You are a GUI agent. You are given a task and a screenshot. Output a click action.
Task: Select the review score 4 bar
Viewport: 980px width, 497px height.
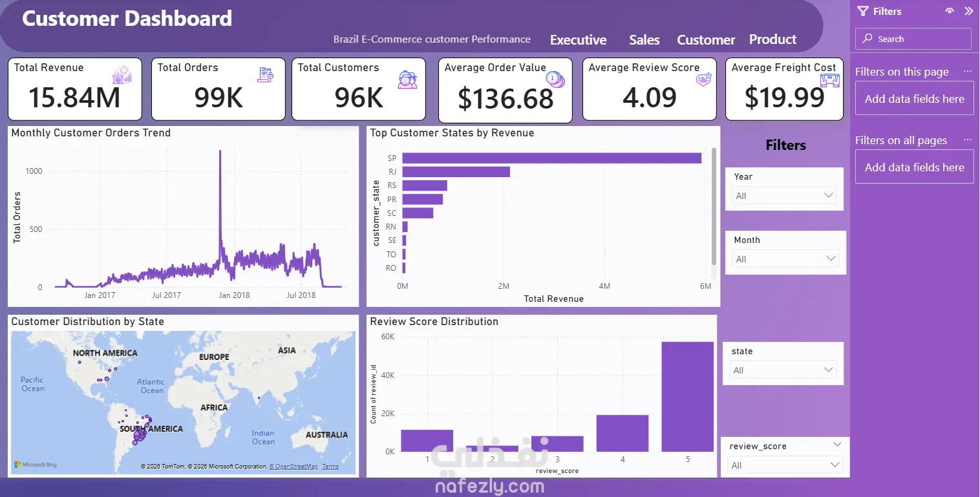tap(622, 433)
